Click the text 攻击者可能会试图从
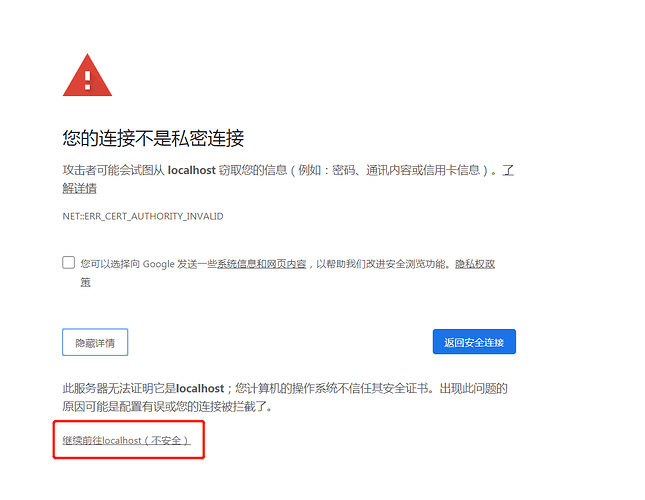 pyautogui.click(x=114, y=170)
